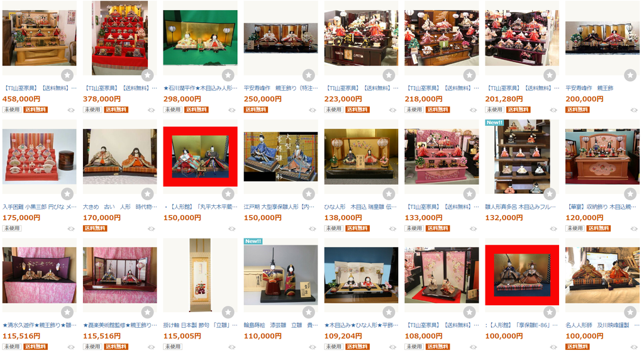The image size is (644, 353).
Task: Favorite the 175,000円 listing with its star
Action: pos(67,194)
